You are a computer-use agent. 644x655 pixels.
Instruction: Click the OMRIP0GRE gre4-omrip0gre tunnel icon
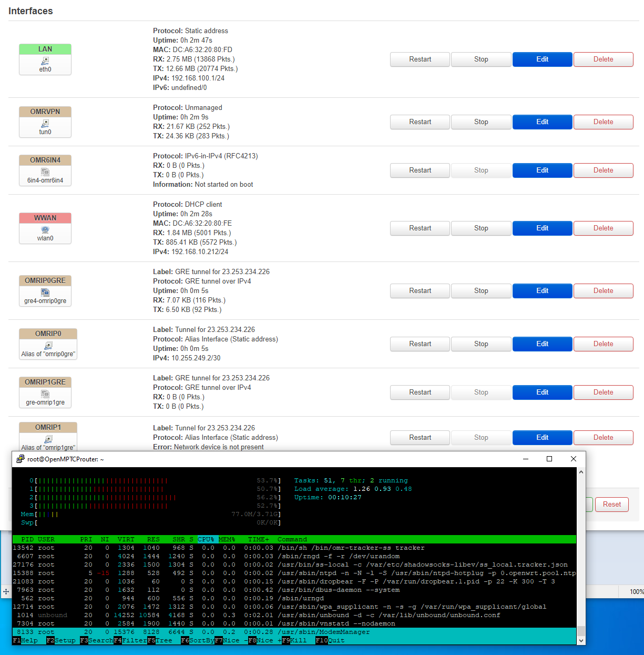coord(45,293)
